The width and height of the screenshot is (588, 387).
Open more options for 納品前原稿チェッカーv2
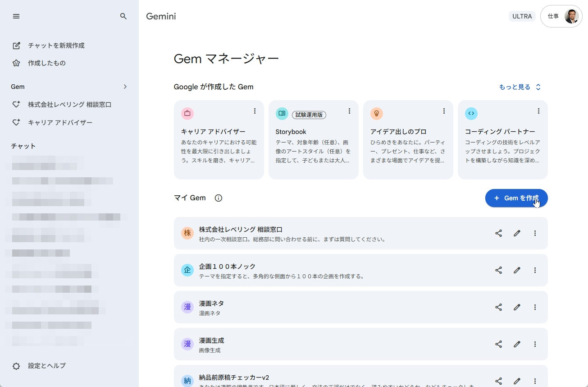point(535,381)
